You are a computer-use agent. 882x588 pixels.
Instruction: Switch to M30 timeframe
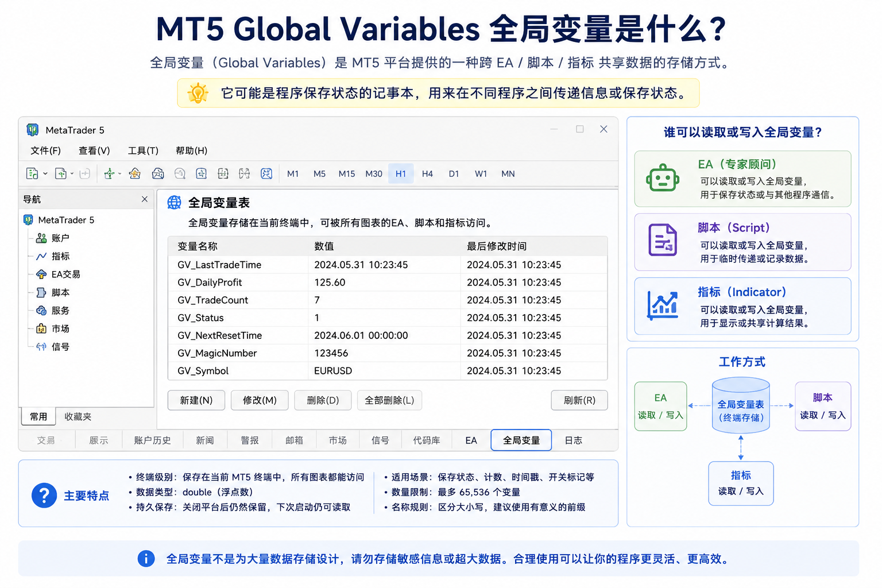pyautogui.click(x=374, y=173)
